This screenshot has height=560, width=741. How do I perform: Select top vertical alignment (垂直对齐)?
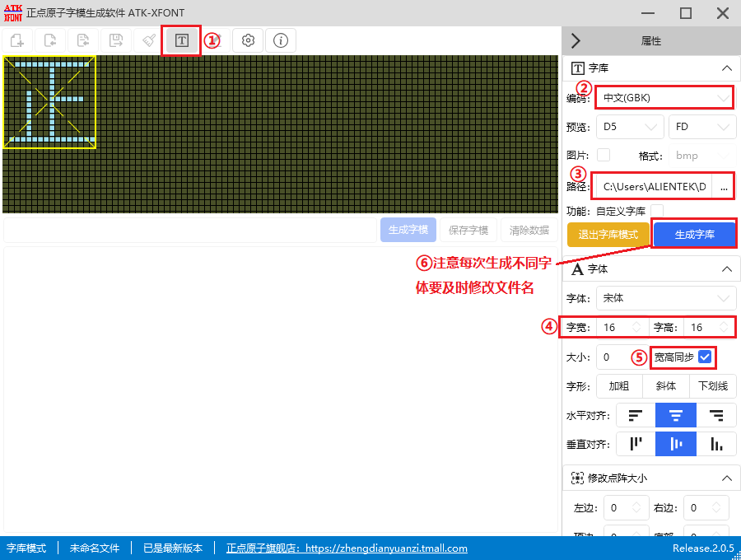point(636,444)
